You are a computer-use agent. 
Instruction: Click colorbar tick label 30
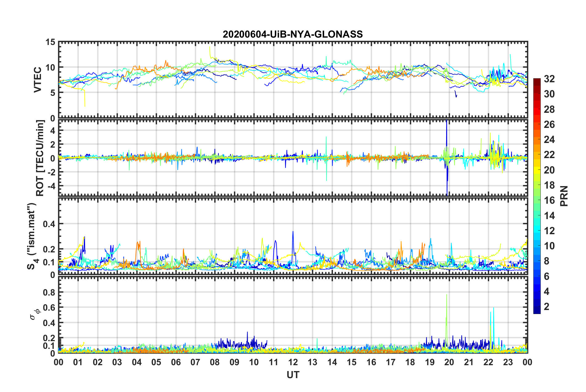click(549, 94)
